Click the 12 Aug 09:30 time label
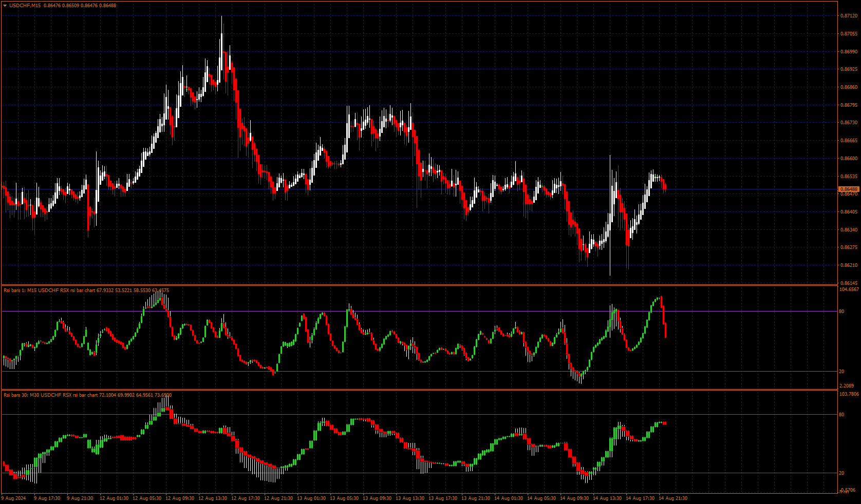This screenshot has height=504, width=861. pyautogui.click(x=180, y=498)
